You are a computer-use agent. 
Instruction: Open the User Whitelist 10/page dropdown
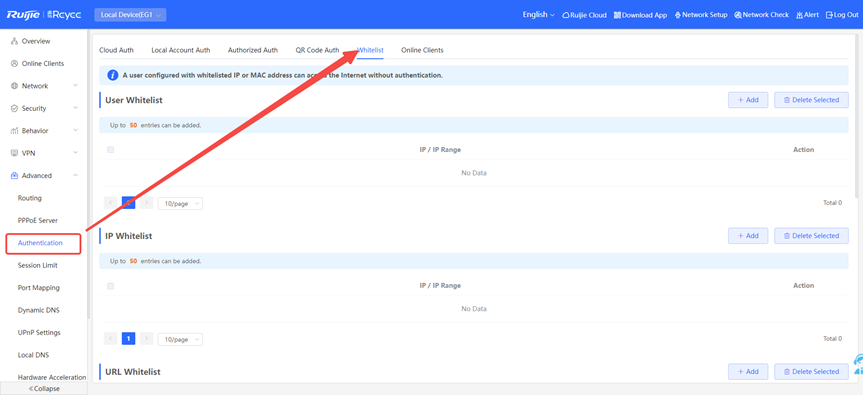point(180,204)
